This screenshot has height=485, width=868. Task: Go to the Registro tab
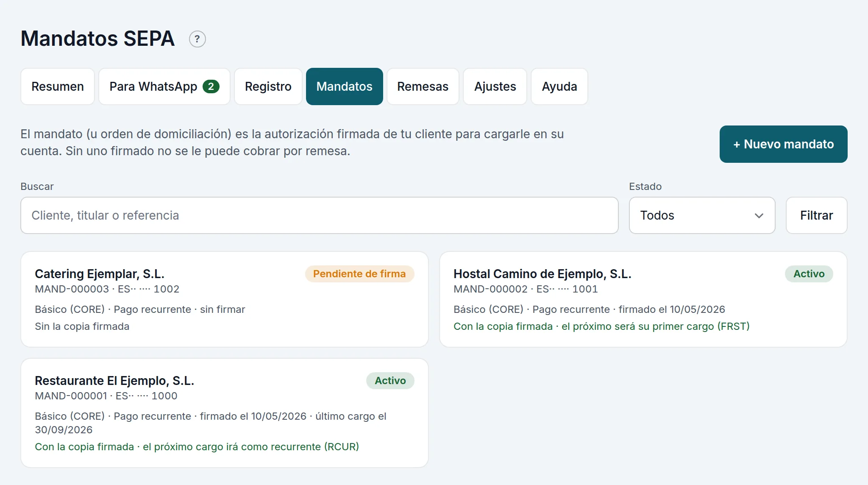tap(268, 86)
